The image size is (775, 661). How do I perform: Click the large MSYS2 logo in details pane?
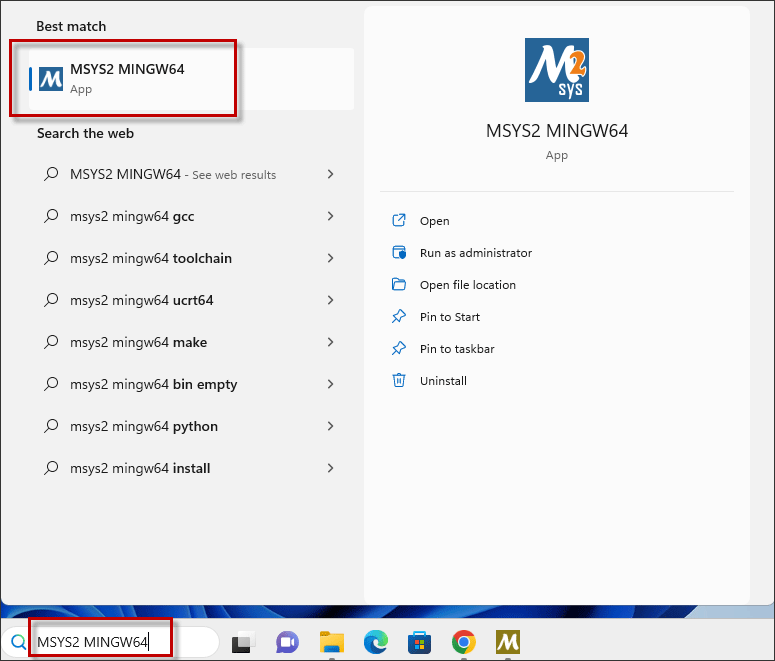[x=557, y=70]
